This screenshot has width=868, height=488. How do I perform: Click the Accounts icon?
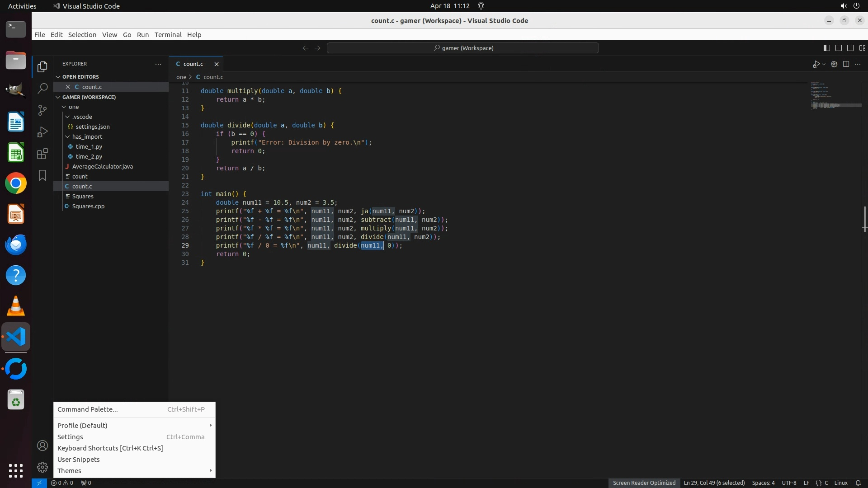42,446
